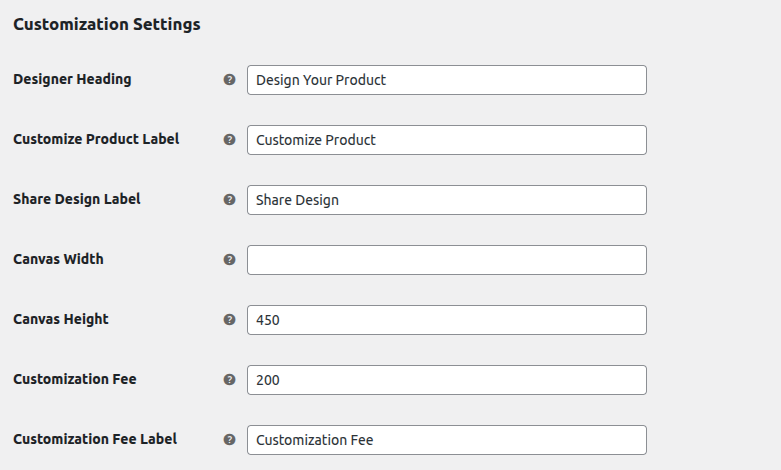Click the Canvas Width label text
This screenshot has height=470, width=781.
[x=58, y=259]
